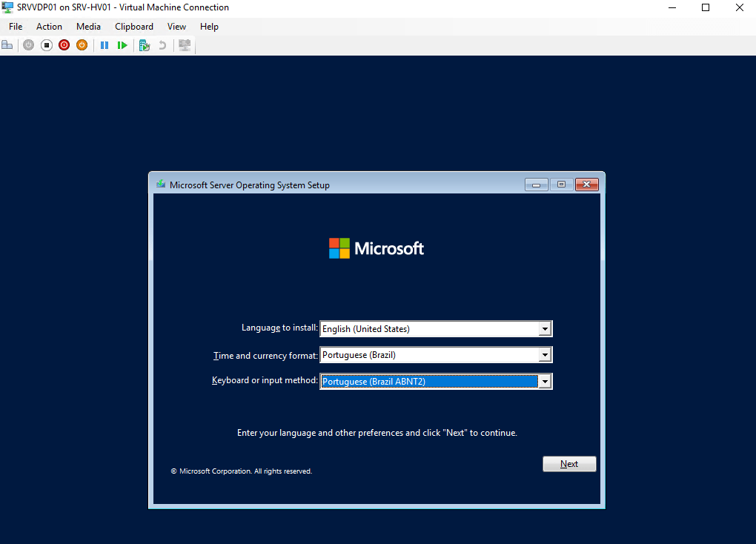Reset the VM using the green play icon
Image resolution: width=756 pixels, height=544 pixels.
pyautogui.click(x=122, y=45)
